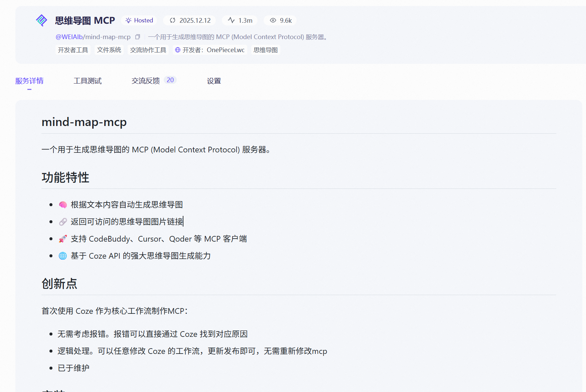The image size is (586, 392).
Task: Click the 功能特性 heading
Action: point(65,177)
